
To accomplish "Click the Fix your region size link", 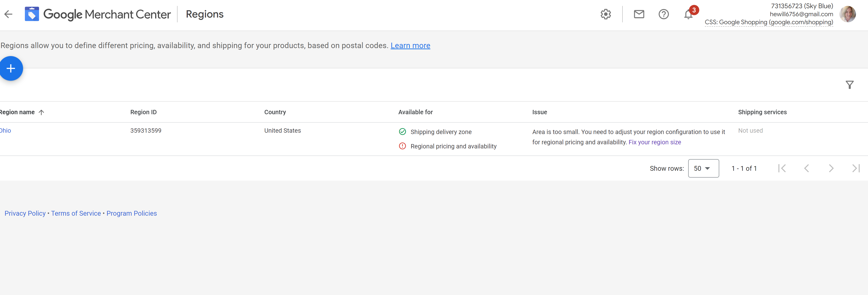I will click(655, 142).
